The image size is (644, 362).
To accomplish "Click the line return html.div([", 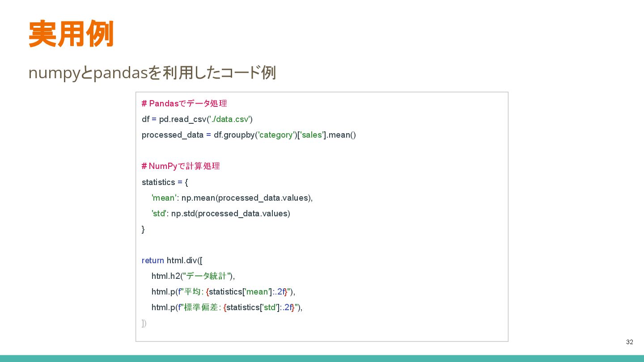I will (x=172, y=261).
